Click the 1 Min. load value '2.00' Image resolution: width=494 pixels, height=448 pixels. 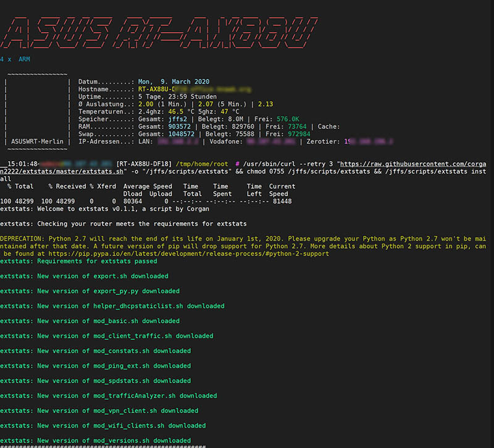click(146, 104)
